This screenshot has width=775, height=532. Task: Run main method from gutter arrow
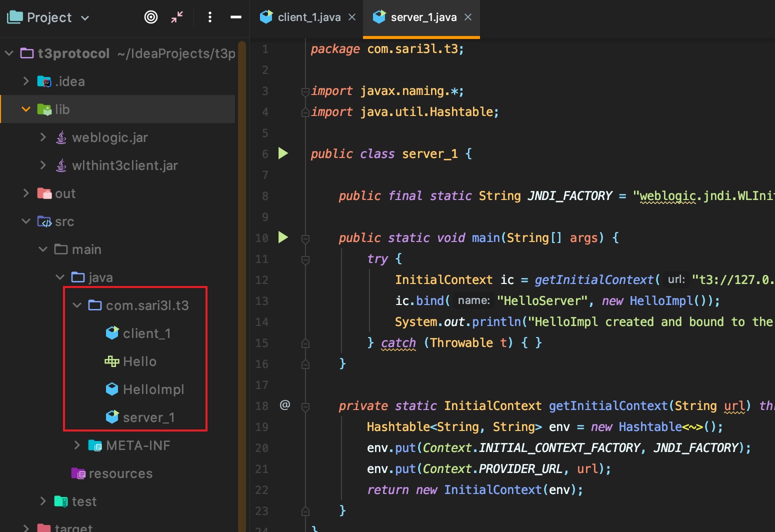point(283,237)
